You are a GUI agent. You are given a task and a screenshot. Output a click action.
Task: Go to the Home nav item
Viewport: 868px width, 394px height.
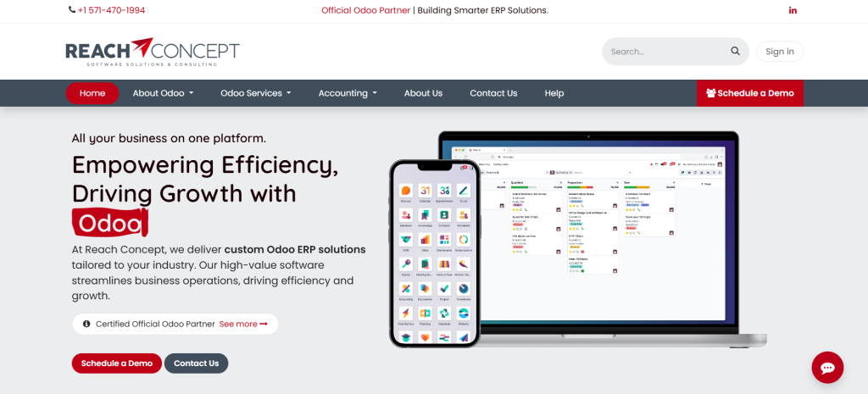point(92,93)
